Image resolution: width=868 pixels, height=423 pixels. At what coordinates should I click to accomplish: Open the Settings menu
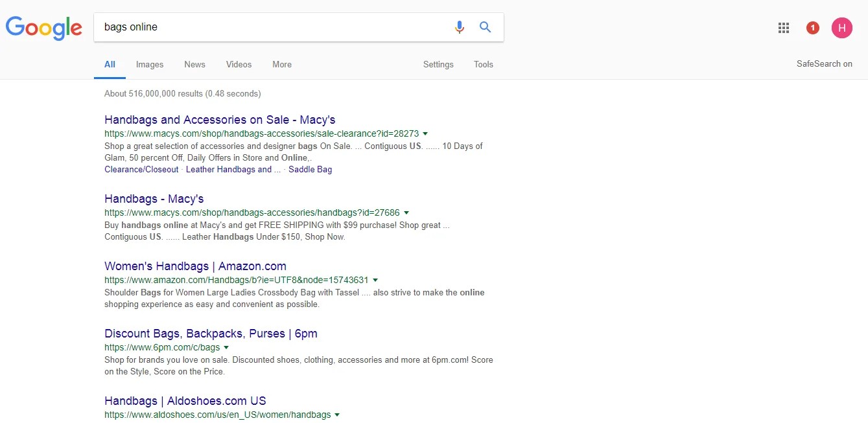(x=438, y=64)
